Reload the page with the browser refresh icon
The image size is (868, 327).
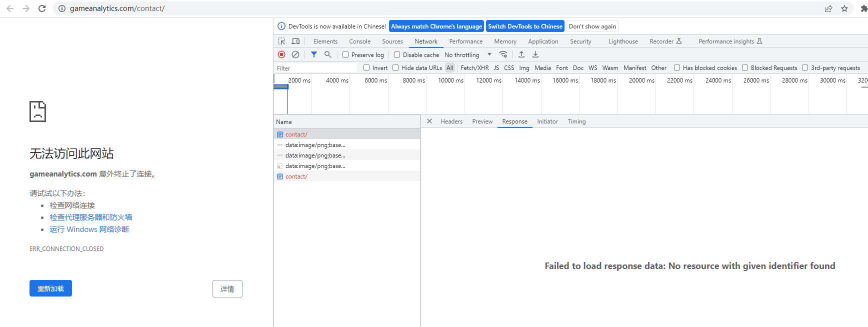tap(42, 8)
